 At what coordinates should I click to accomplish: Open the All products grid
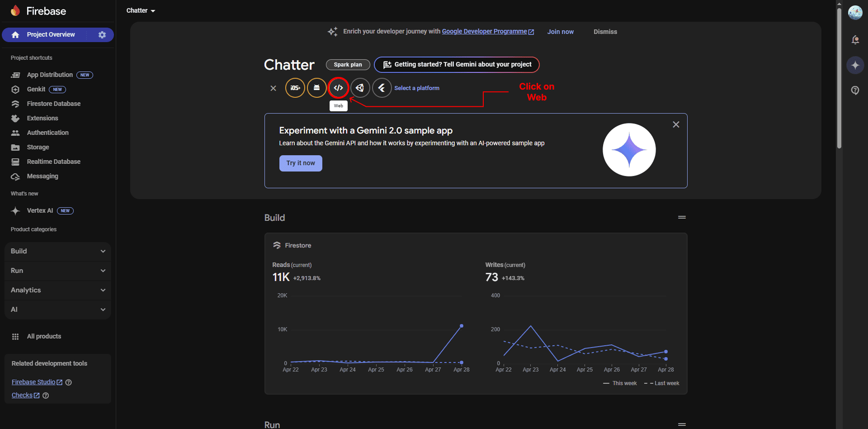44,336
